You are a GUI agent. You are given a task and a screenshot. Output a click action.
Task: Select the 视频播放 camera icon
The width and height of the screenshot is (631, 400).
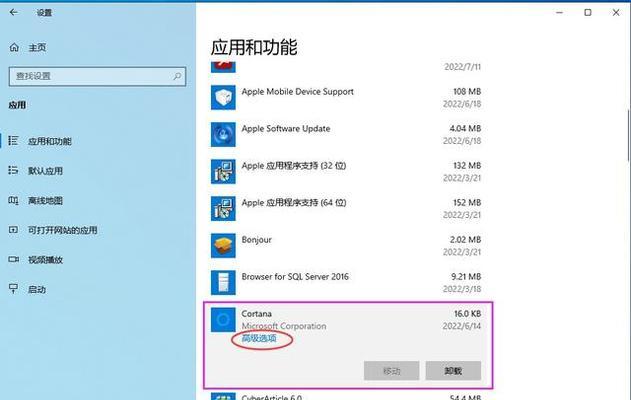pyautogui.click(x=13, y=259)
